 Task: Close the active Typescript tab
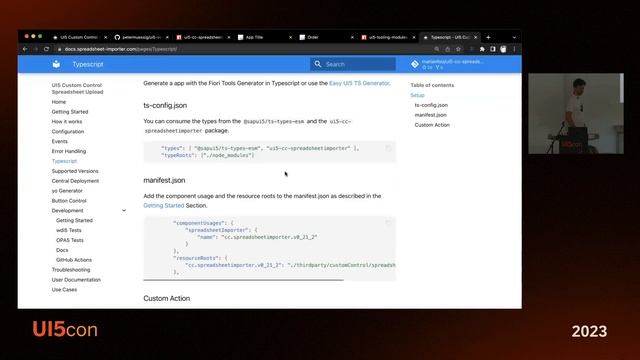[476, 37]
